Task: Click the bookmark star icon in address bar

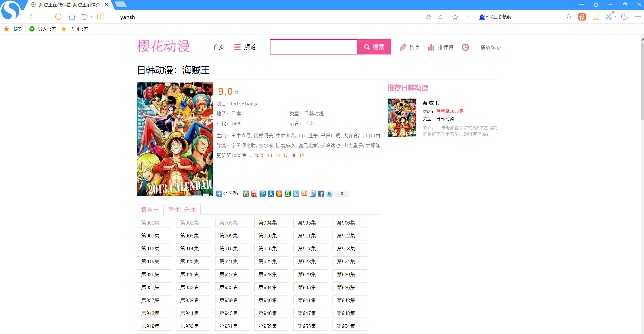Action: pos(455,17)
